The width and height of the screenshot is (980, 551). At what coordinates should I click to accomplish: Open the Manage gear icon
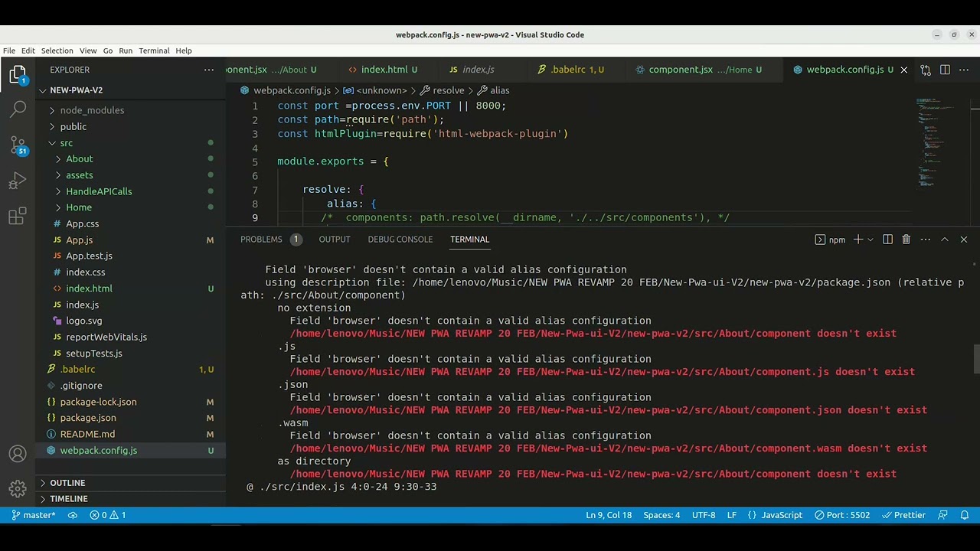click(18, 488)
